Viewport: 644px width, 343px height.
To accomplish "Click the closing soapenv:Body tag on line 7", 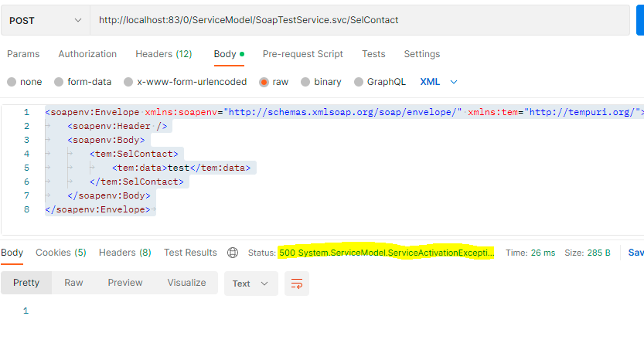I will point(109,195).
